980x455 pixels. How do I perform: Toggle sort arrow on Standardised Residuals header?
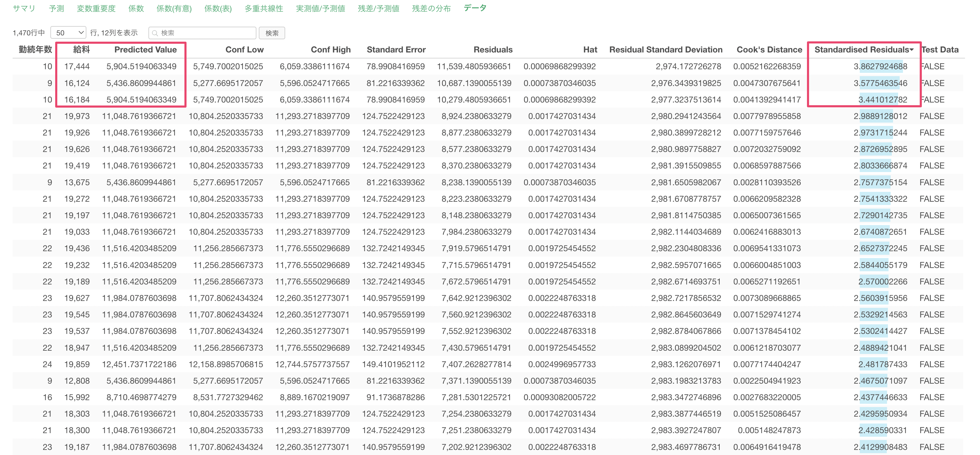click(x=912, y=50)
